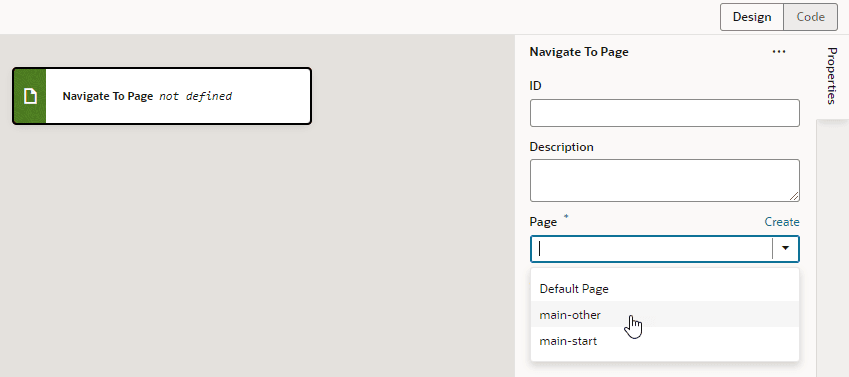Image resolution: width=849 pixels, height=377 pixels.
Task: Toggle the Page dropdown arrow
Action: tap(785, 249)
